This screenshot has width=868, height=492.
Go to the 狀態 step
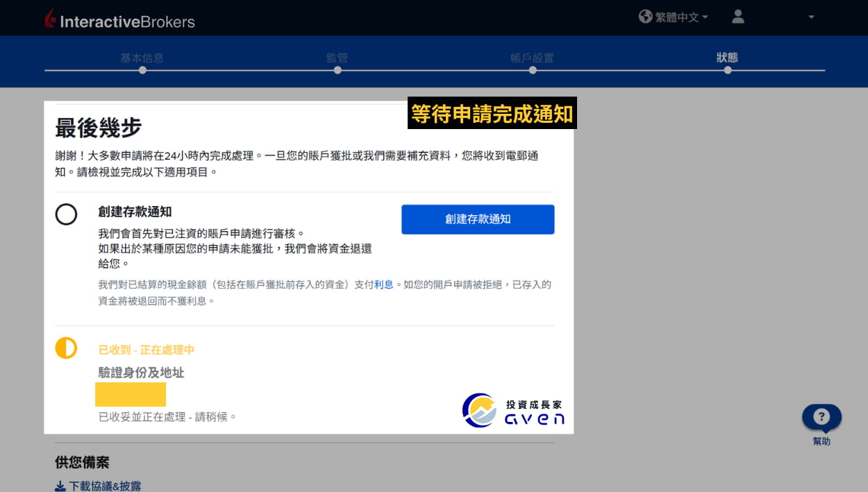727,58
